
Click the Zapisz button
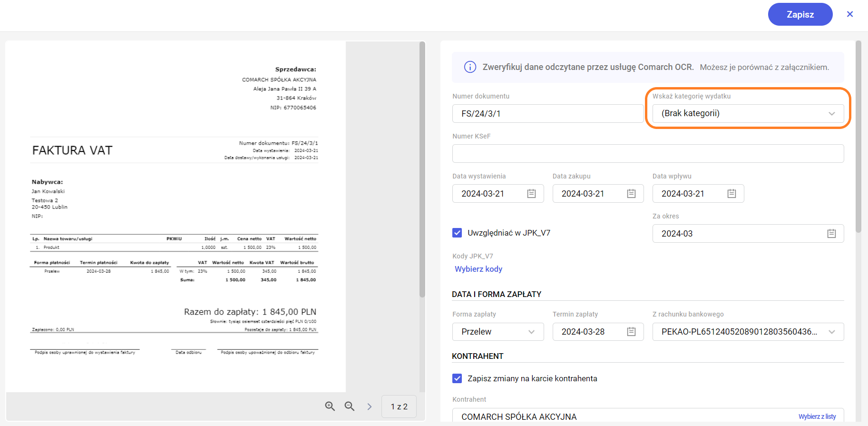800,14
